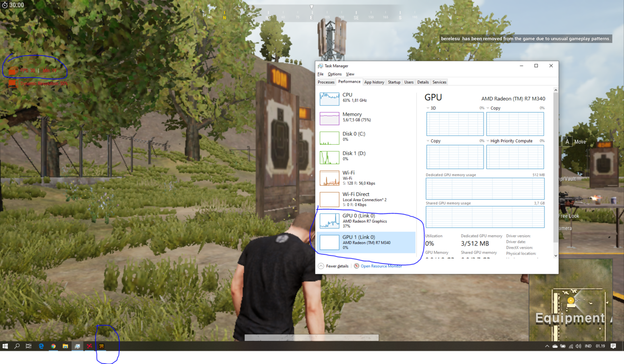Image resolution: width=624 pixels, height=364 pixels.
Task: Select the Performance tab
Action: pyautogui.click(x=350, y=82)
